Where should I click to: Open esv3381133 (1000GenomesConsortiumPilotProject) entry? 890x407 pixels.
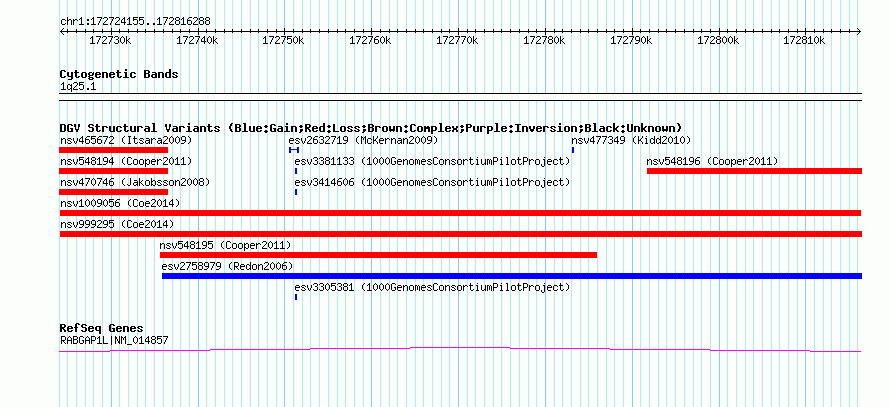click(432, 161)
